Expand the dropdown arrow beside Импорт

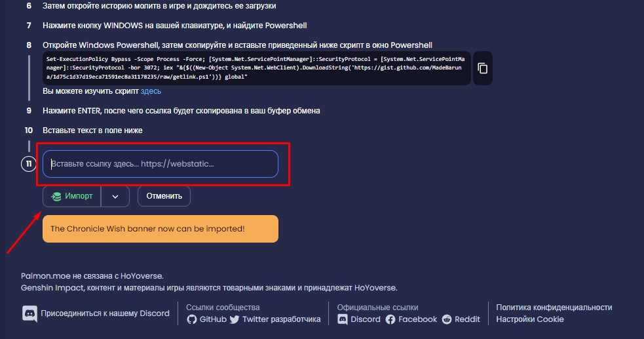115,196
